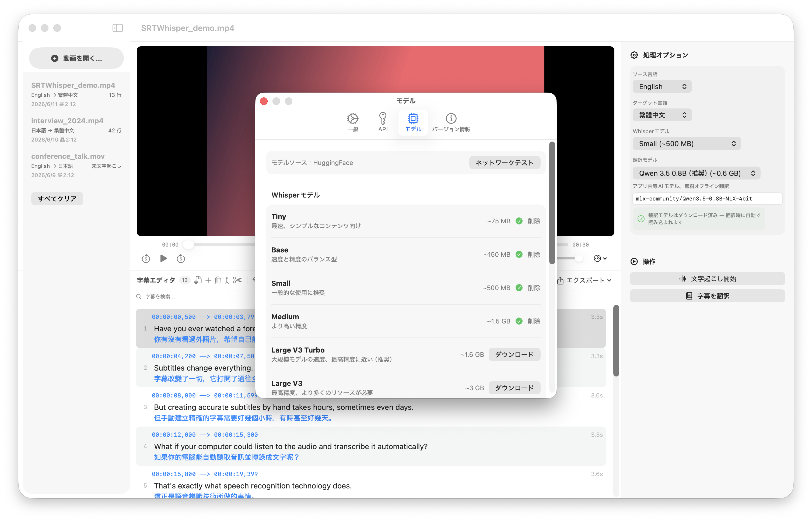The height and width of the screenshot is (521, 812).
Task: Skip back 5 seconds
Action: (146, 258)
